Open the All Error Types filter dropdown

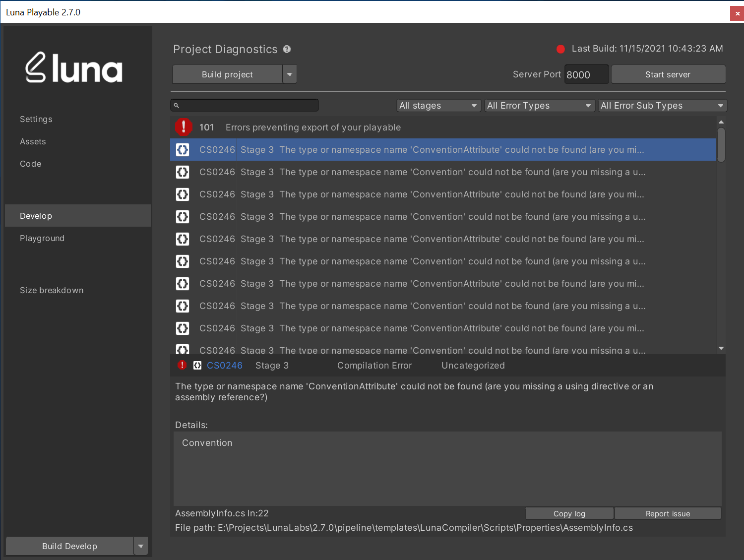[540, 106]
